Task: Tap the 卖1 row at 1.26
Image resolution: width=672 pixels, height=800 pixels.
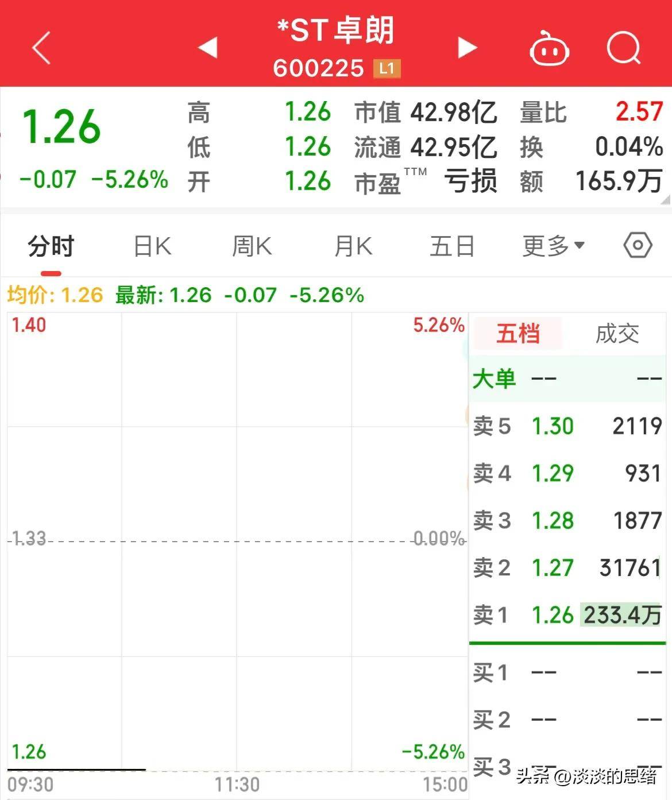Action: click(x=567, y=615)
